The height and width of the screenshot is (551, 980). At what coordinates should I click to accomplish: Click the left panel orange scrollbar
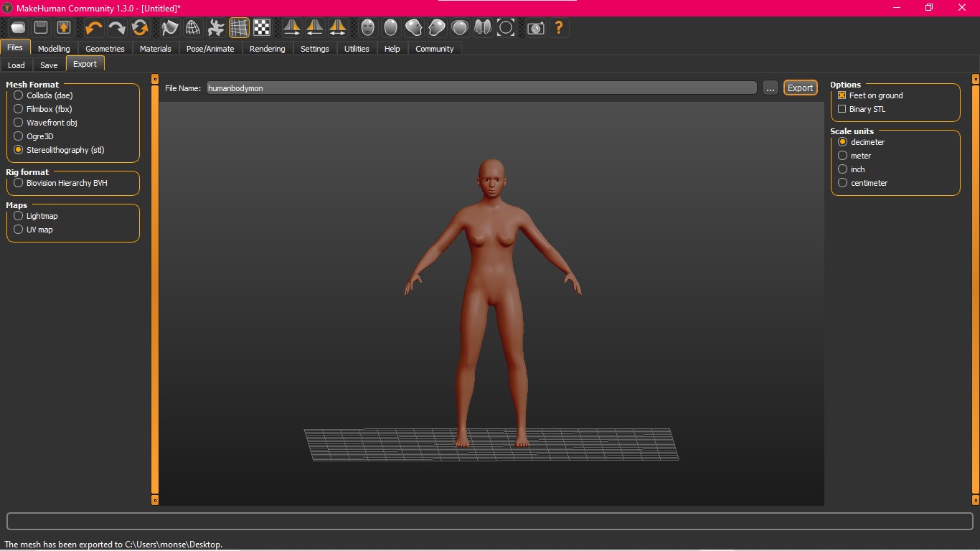155,287
